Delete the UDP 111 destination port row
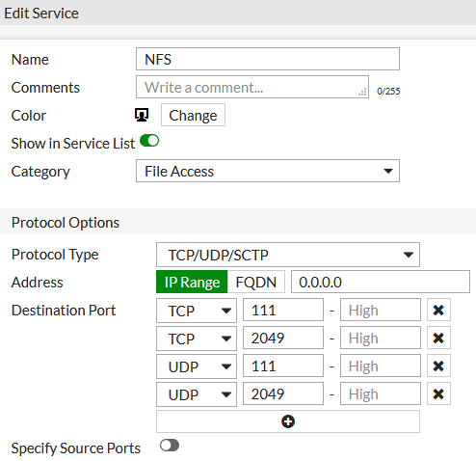Image resolution: width=476 pixels, height=461 pixels. (438, 366)
